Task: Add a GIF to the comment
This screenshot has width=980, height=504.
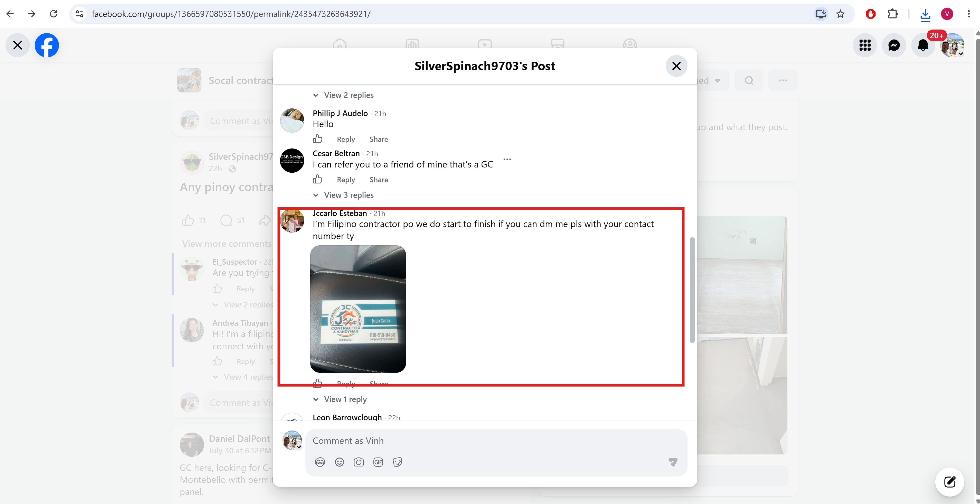Action: coord(378,462)
